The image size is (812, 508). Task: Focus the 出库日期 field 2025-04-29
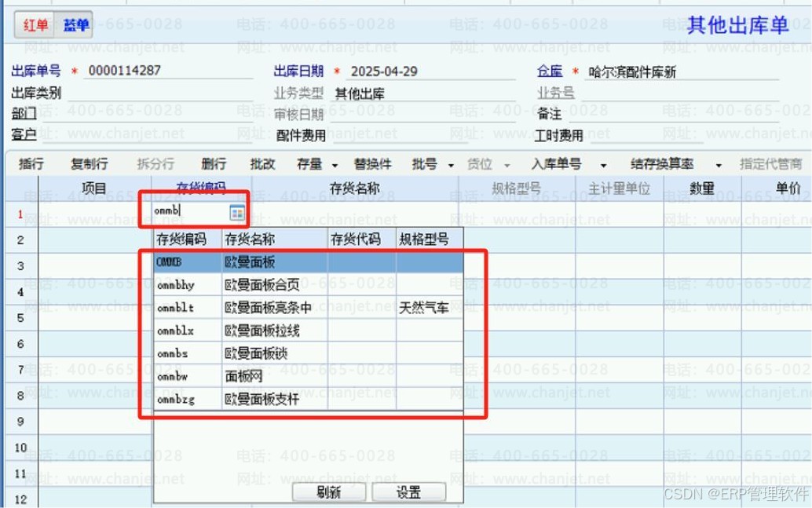[432, 71]
